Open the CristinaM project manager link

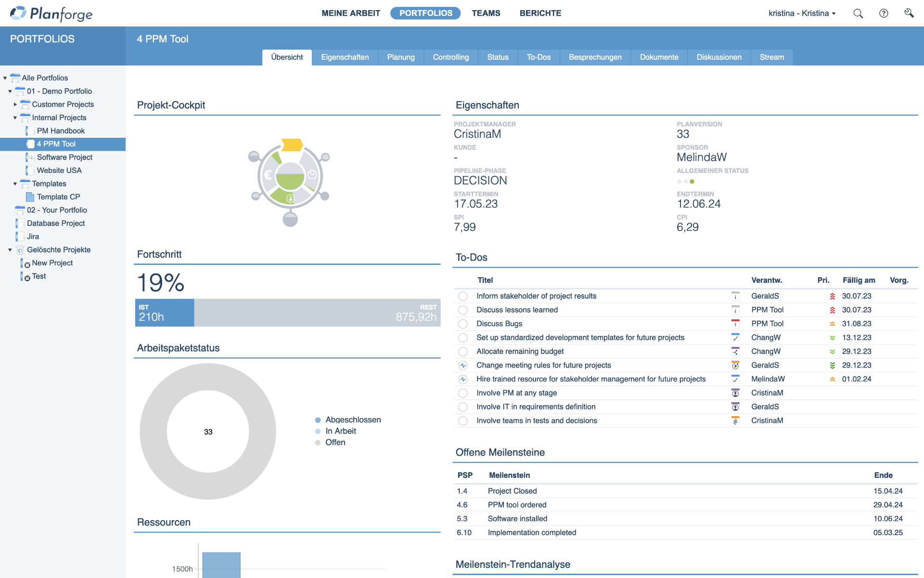coord(478,134)
